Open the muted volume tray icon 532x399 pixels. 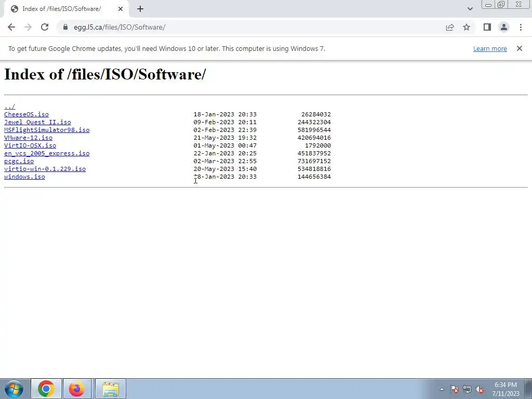point(480,389)
